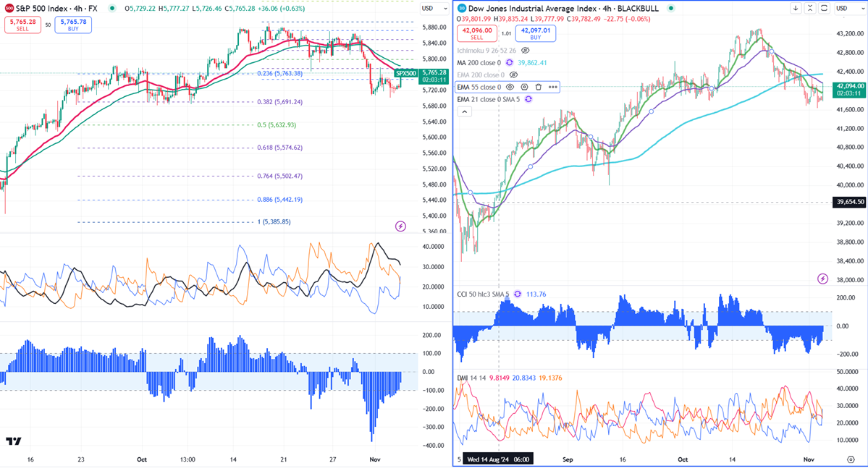Image resolution: width=868 pixels, height=471 pixels.
Task: Click the 39,654.50 crosshair price label
Action: pos(850,202)
